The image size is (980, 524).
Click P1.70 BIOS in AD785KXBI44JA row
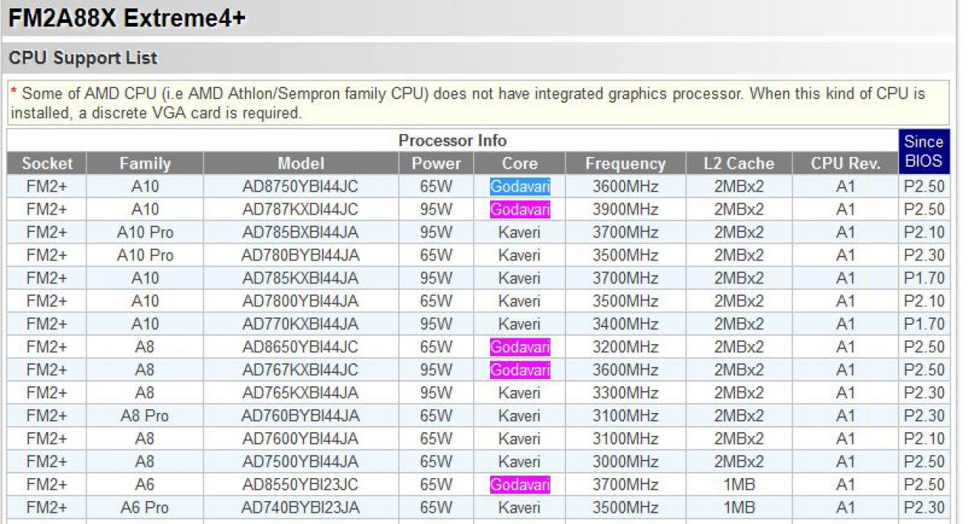924,278
